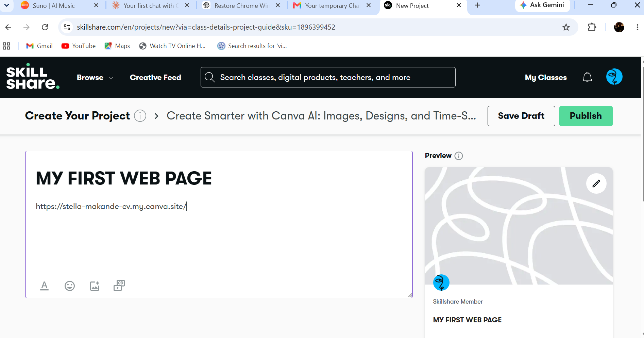The image size is (644, 338).
Task: Show info next to Create Your Project
Action: [x=140, y=116]
